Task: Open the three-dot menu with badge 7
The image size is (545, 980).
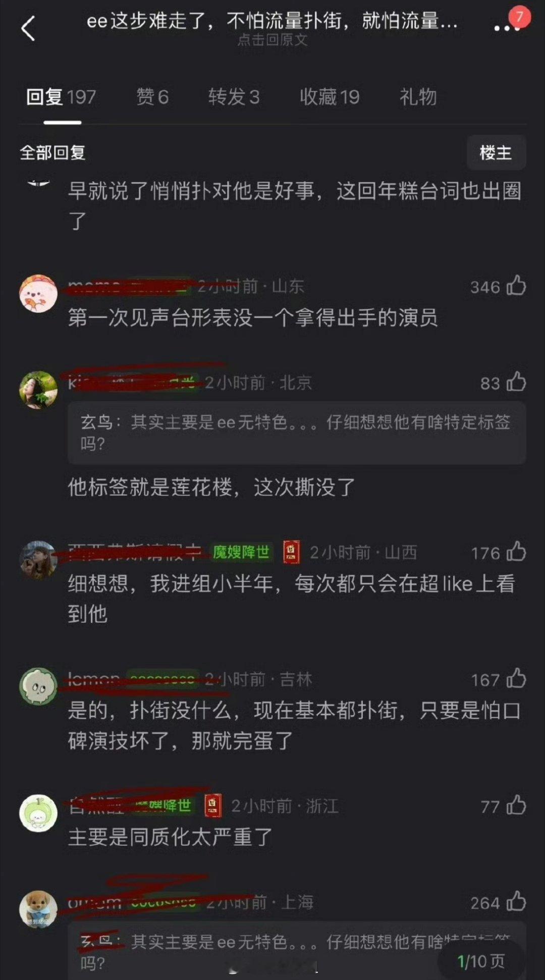Action: (x=507, y=28)
